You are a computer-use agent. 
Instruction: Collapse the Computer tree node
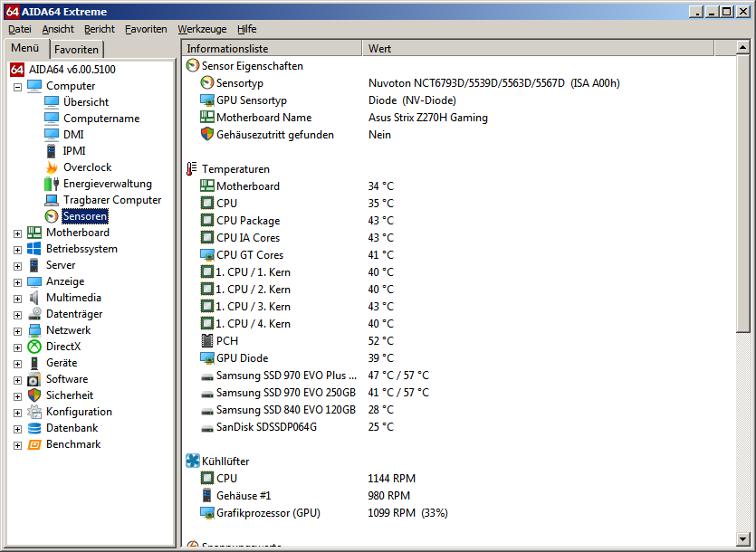[17, 87]
